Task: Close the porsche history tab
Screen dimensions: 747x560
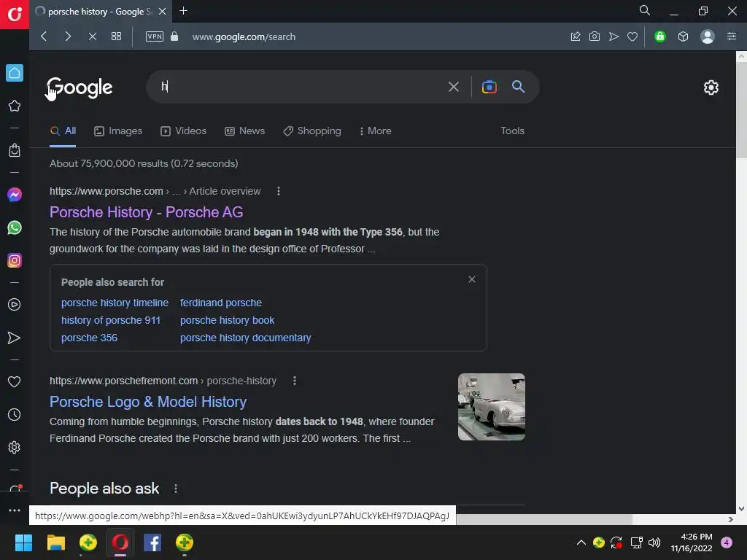Action: [163, 11]
